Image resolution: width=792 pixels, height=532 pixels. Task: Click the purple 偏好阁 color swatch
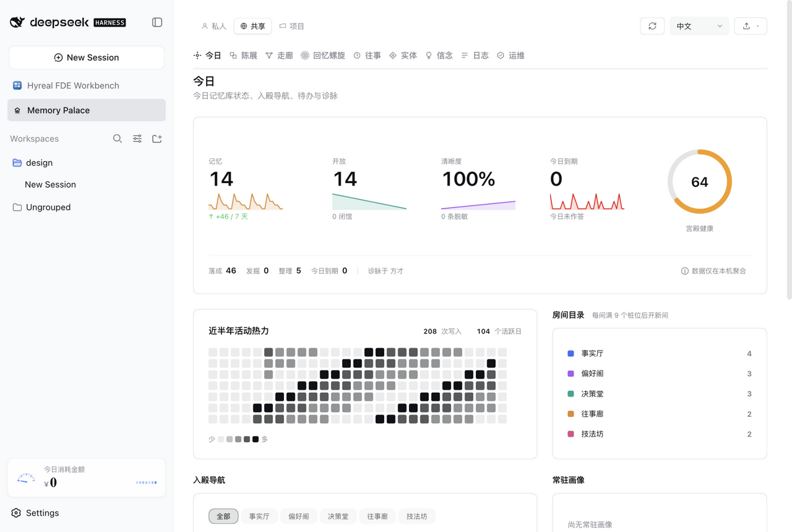pos(570,374)
